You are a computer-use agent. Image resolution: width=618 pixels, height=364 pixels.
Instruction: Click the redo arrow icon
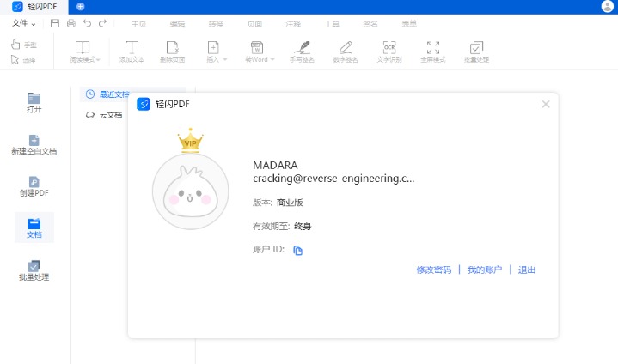click(x=103, y=24)
